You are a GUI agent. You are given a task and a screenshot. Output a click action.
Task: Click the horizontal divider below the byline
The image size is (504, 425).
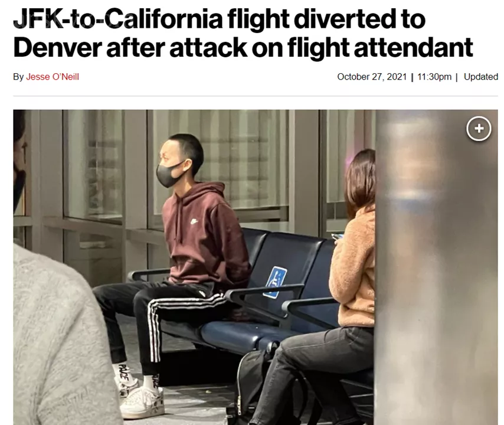pos(256,96)
